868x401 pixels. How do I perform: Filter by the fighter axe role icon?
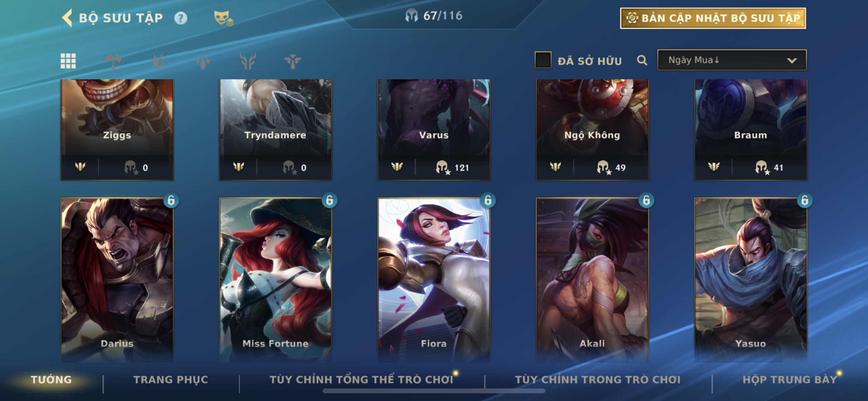(x=113, y=61)
